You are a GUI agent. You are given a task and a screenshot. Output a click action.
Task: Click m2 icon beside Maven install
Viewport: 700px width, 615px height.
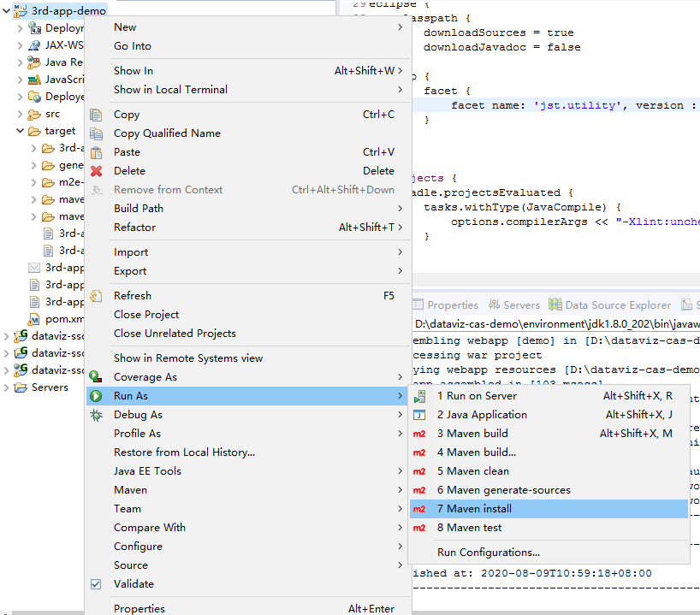419,509
